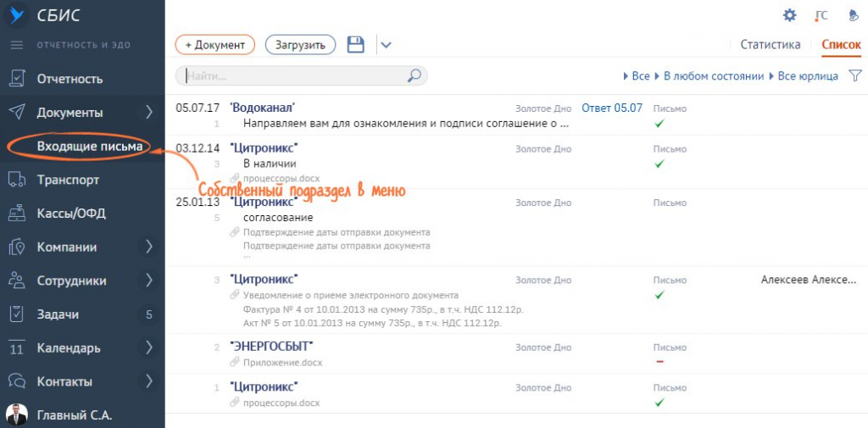The height and width of the screenshot is (428, 868).
Task: Click the В наличии message text
Action: tap(270, 164)
